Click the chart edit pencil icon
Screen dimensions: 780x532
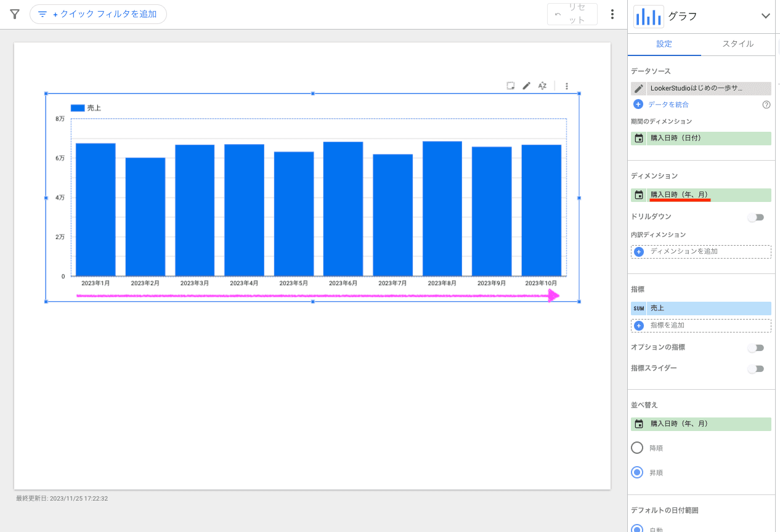tap(526, 86)
